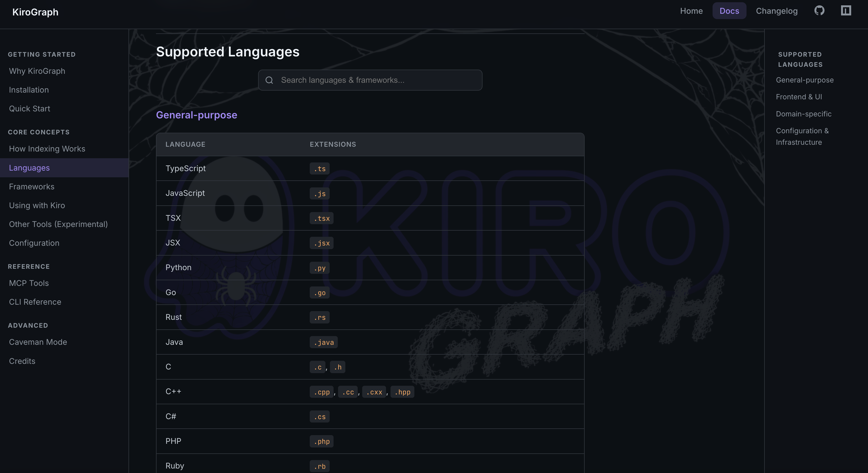Click the C++ row name
This screenshot has width=868, height=473.
174,392
